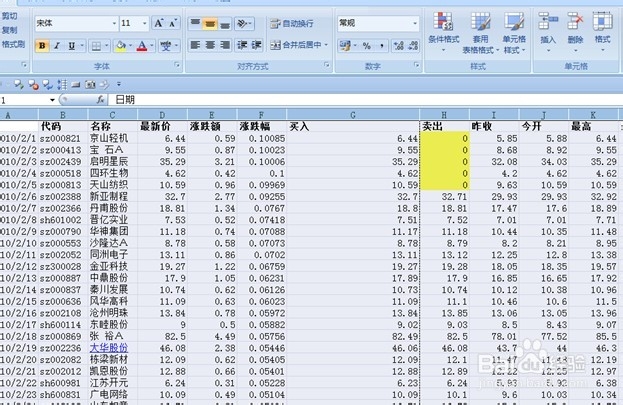Open the 数字 group dialog launcher
623x405 pixels.
(x=416, y=65)
